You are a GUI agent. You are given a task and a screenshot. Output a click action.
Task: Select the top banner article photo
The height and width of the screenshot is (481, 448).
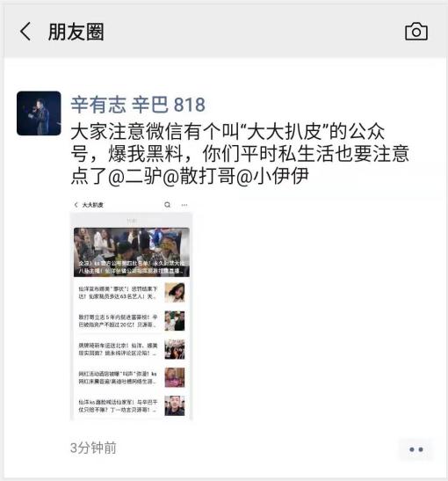[x=132, y=252]
